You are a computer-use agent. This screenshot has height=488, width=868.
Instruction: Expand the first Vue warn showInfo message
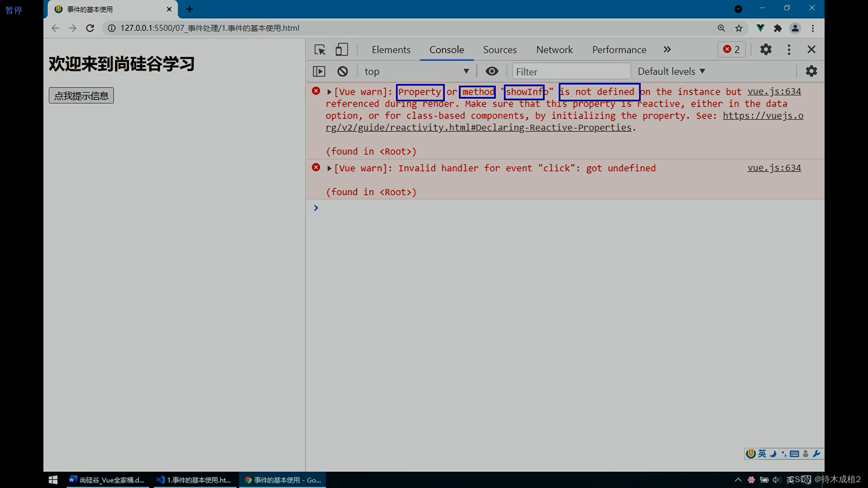coord(330,92)
